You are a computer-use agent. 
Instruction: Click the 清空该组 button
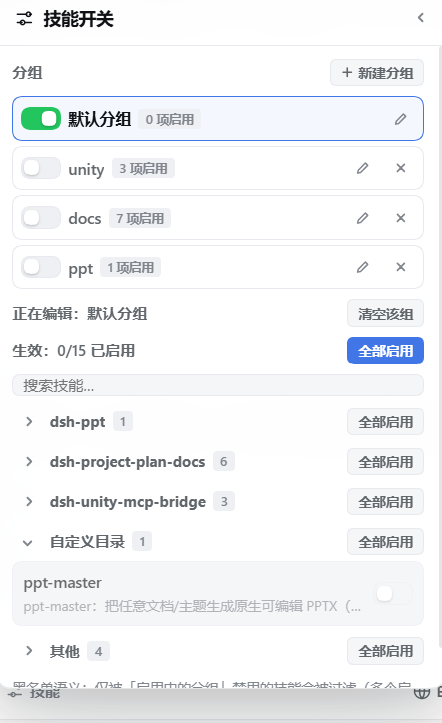385,314
